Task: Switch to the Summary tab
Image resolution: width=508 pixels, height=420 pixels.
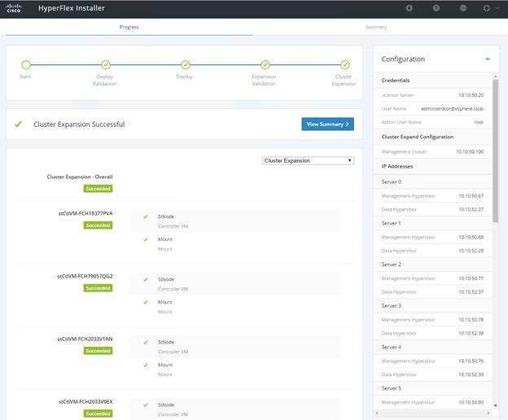Action: coord(376,27)
